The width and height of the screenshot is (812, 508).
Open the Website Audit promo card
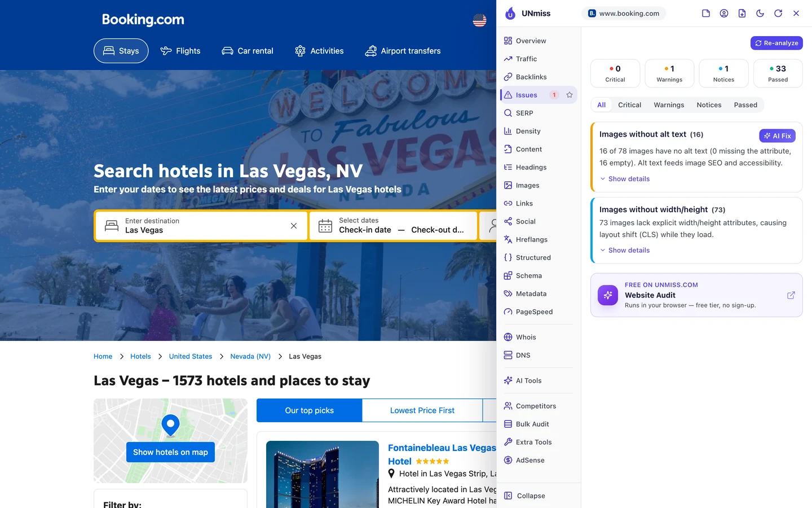click(696, 295)
